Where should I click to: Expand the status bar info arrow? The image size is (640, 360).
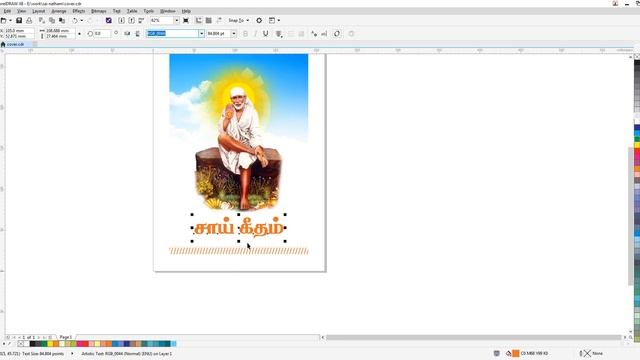[x=72, y=353]
